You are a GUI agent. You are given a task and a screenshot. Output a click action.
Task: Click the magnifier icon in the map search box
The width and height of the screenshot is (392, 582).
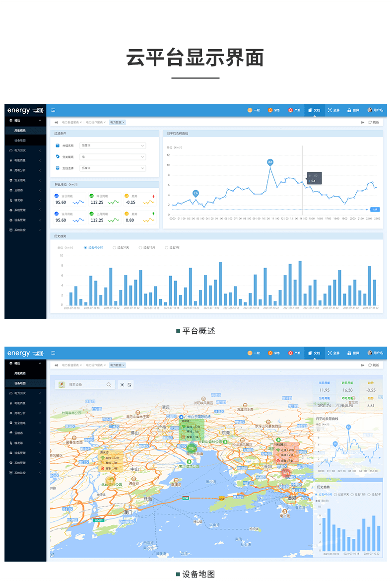click(x=109, y=384)
